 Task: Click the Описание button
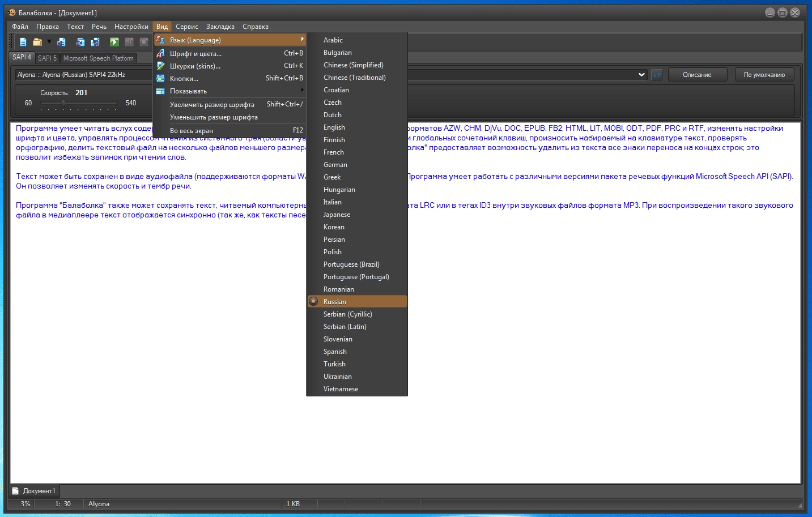click(697, 75)
